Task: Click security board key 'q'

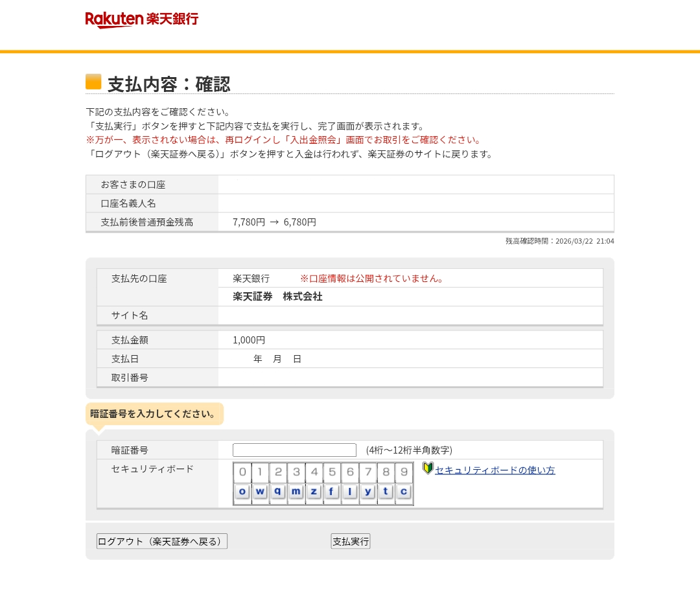Action: pyautogui.click(x=278, y=492)
